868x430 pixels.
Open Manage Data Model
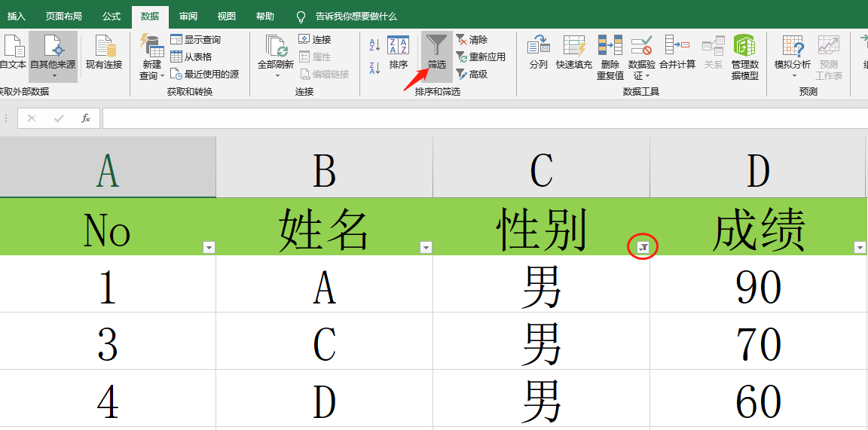point(744,57)
